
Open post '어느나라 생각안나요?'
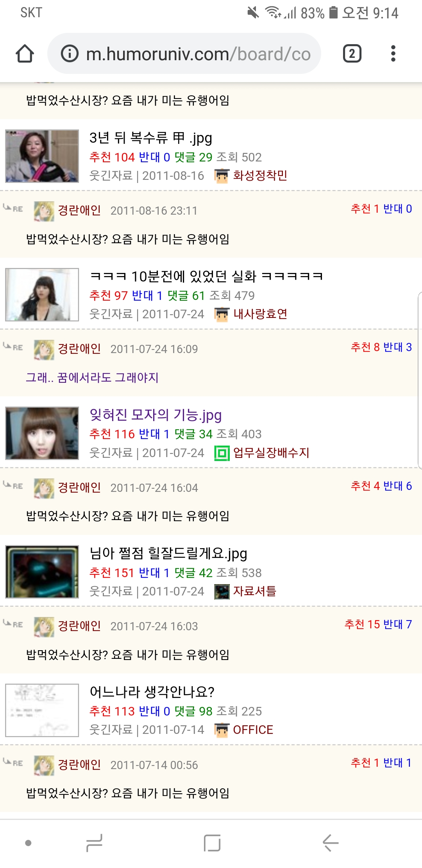click(152, 692)
